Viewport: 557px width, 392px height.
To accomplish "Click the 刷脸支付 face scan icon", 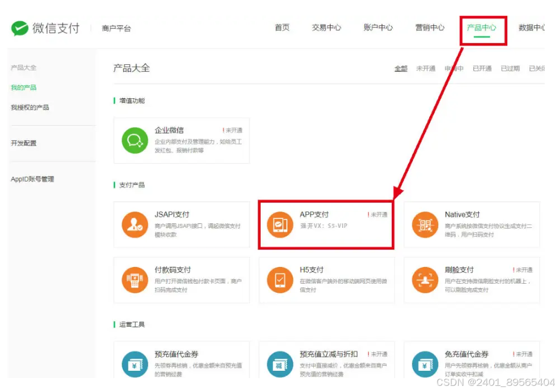I will [x=425, y=280].
